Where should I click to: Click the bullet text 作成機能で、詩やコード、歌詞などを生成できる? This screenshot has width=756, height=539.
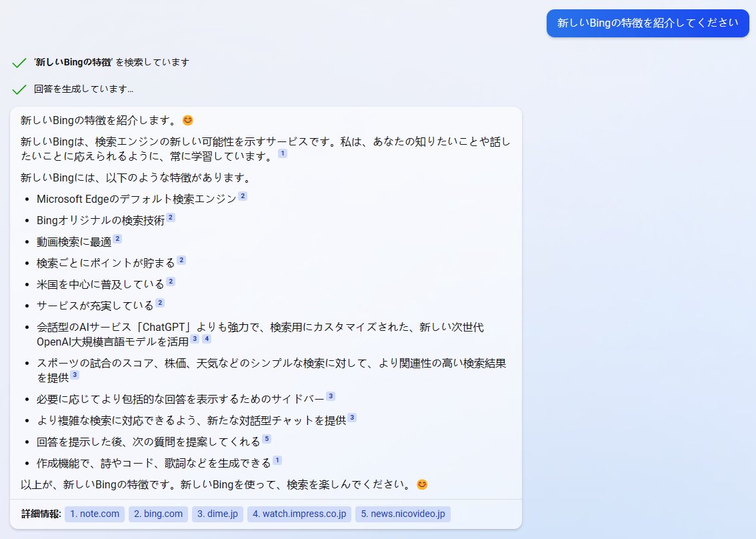(154, 463)
